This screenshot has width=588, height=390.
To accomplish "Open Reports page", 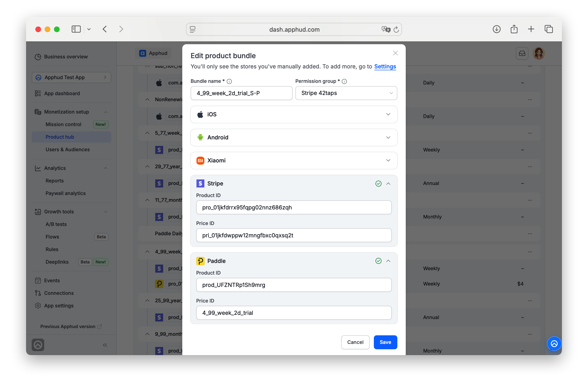I will click(x=54, y=181).
